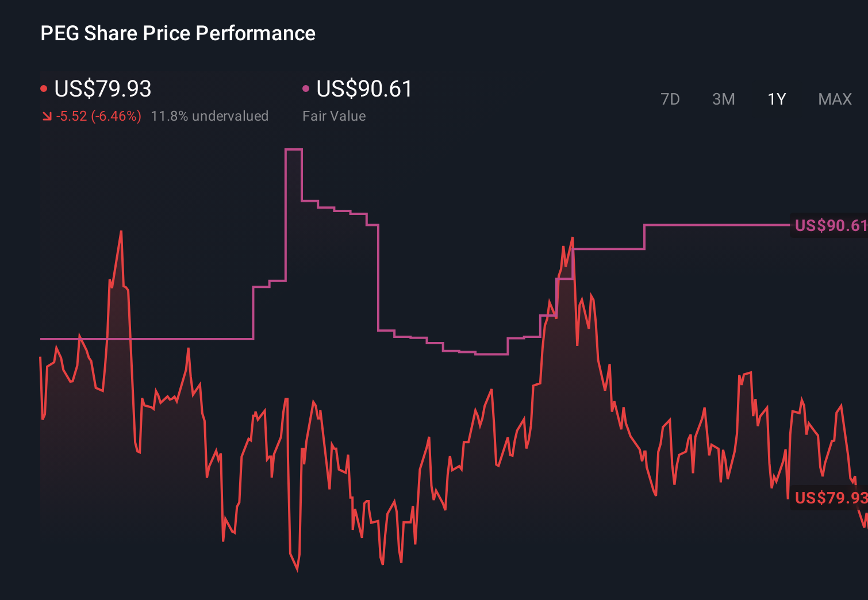Screen dimensions: 868x600
Task: Click the 11.8% undervalued label
Action: pos(210,116)
